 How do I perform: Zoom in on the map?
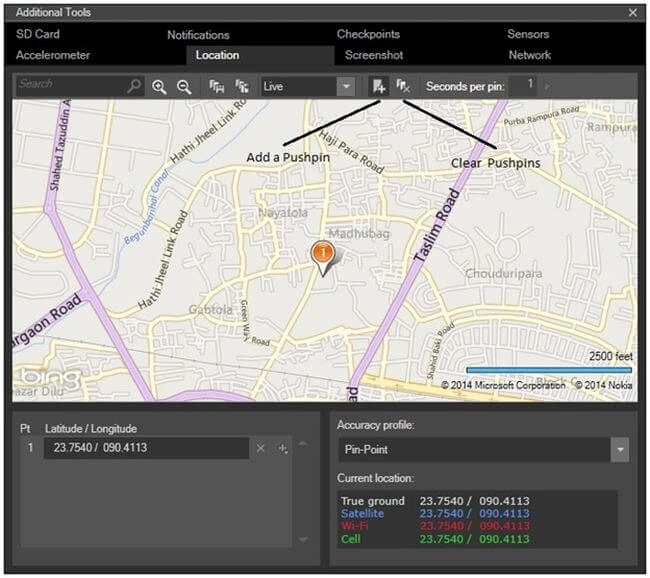159,87
